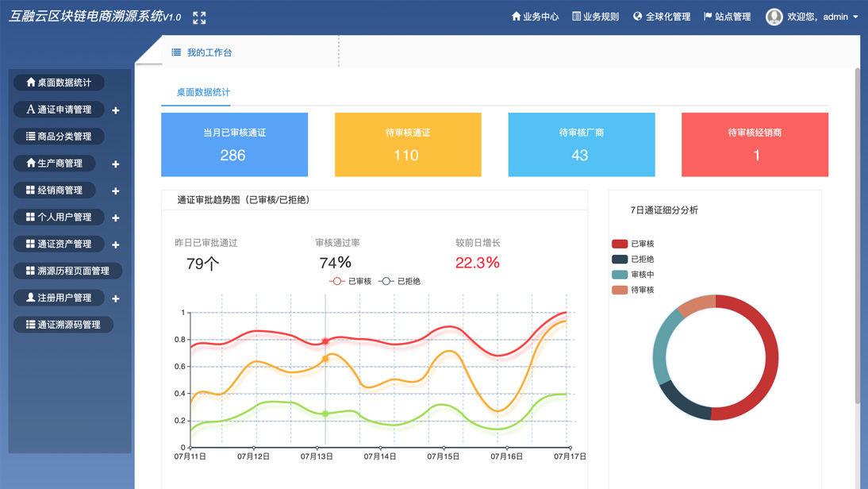Click the list icon beside 我的工作台
This screenshot has height=489, width=868.
point(176,52)
